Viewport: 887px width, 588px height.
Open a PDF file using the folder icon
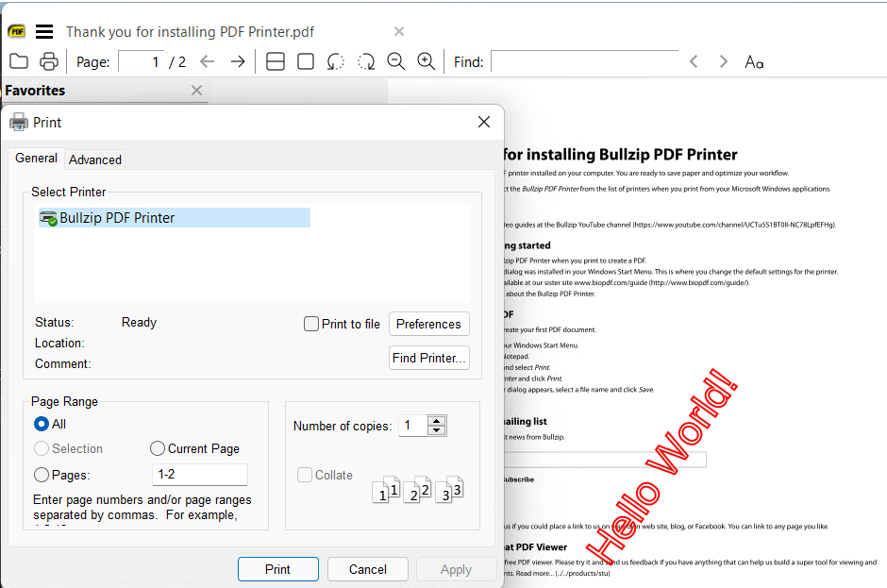(19, 61)
